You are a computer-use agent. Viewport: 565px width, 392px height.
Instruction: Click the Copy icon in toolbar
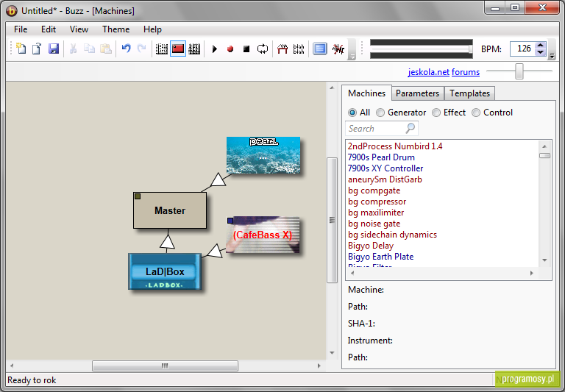89,49
